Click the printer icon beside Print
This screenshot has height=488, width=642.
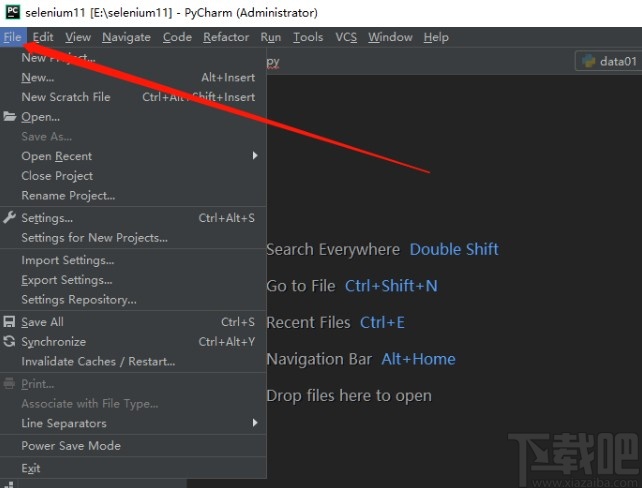[x=9, y=383]
